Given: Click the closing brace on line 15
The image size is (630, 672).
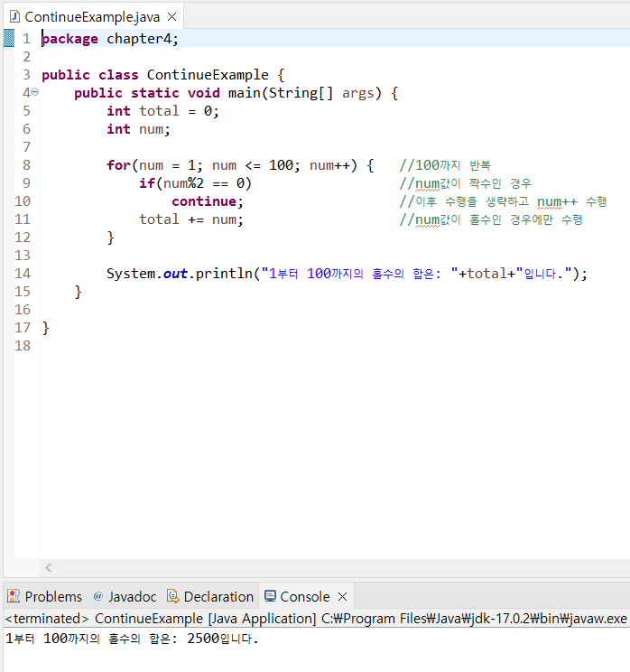Looking at the screenshot, I should pyautogui.click(x=78, y=292).
